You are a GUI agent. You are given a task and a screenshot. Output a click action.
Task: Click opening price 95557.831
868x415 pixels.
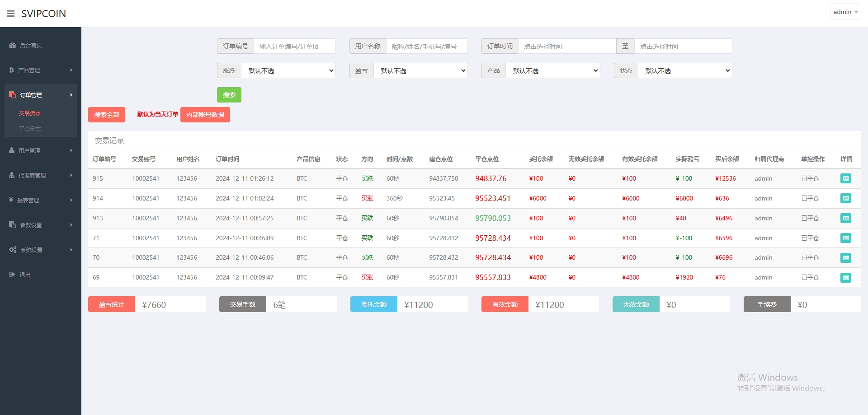click(x=443, y=277)
